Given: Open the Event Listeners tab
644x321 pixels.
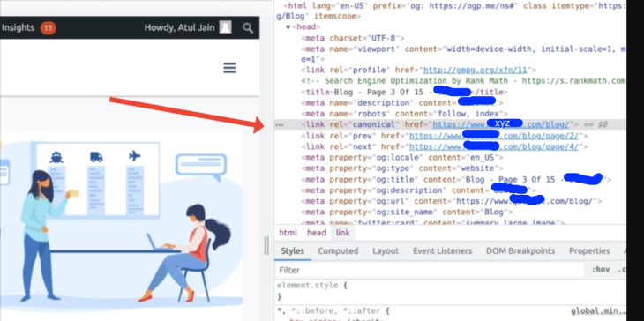Looking at the screenshot, I should pos(442,250).
